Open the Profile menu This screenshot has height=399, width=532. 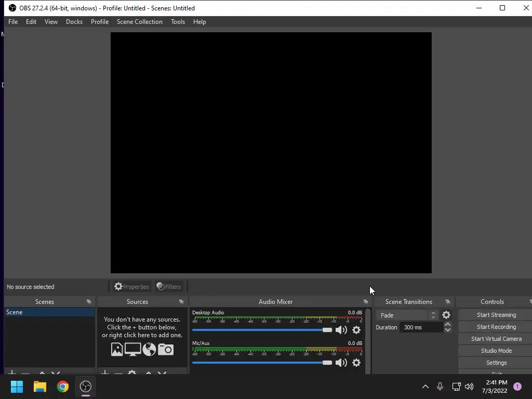point(99,22)
